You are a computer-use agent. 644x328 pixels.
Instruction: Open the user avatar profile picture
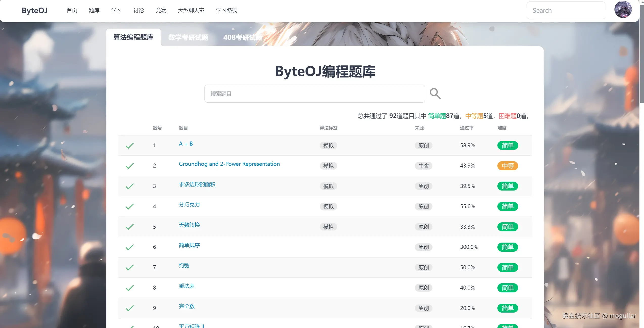click(623, 10)
